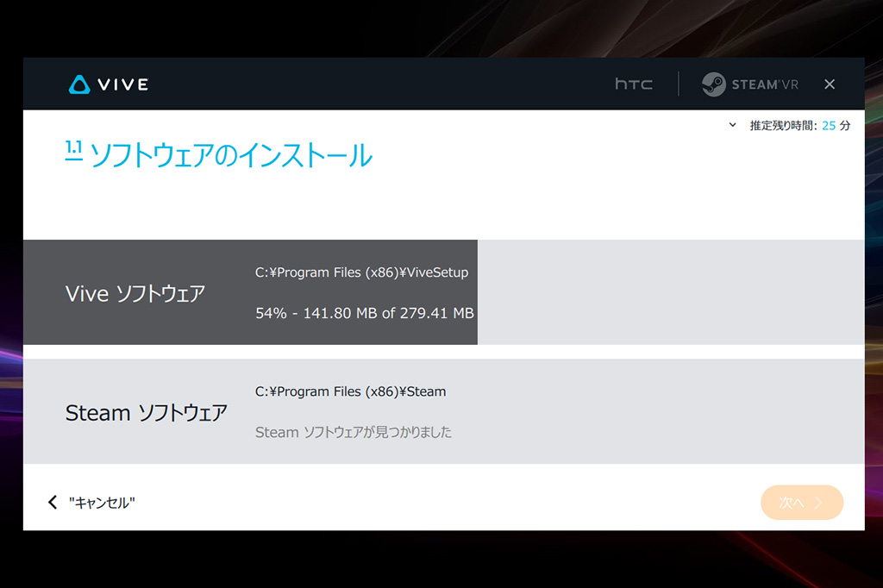Click the 1.1 step number
The width and height of the screenshot is (883, 588).
click(x=74, y=150)
